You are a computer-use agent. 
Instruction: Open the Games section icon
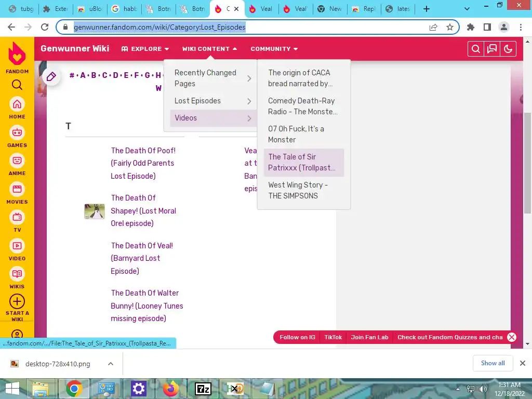(17, 132)
